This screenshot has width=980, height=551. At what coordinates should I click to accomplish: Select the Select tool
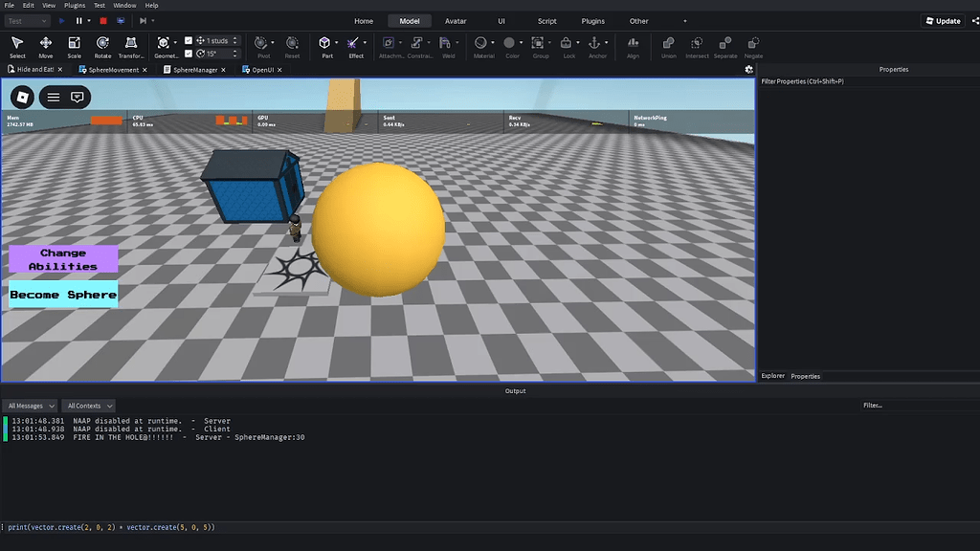pos(17,47)
